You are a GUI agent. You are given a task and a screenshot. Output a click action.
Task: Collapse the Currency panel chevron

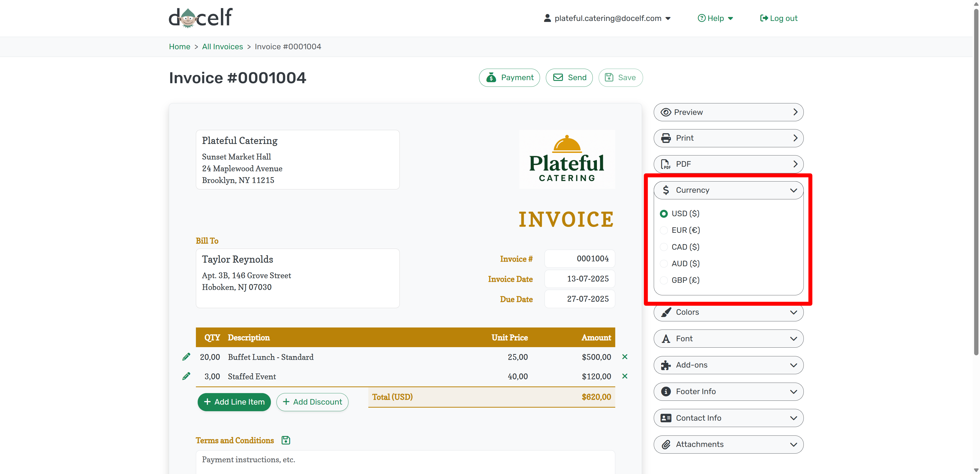[x=793, y=190]
